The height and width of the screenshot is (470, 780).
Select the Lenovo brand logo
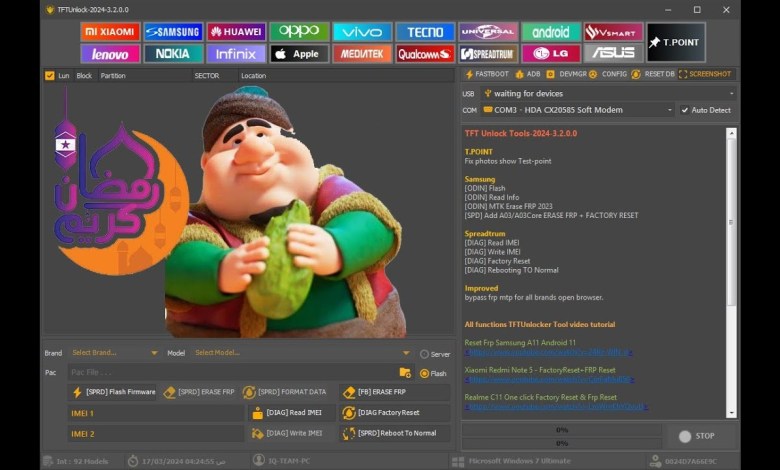(x=110, y=54)
